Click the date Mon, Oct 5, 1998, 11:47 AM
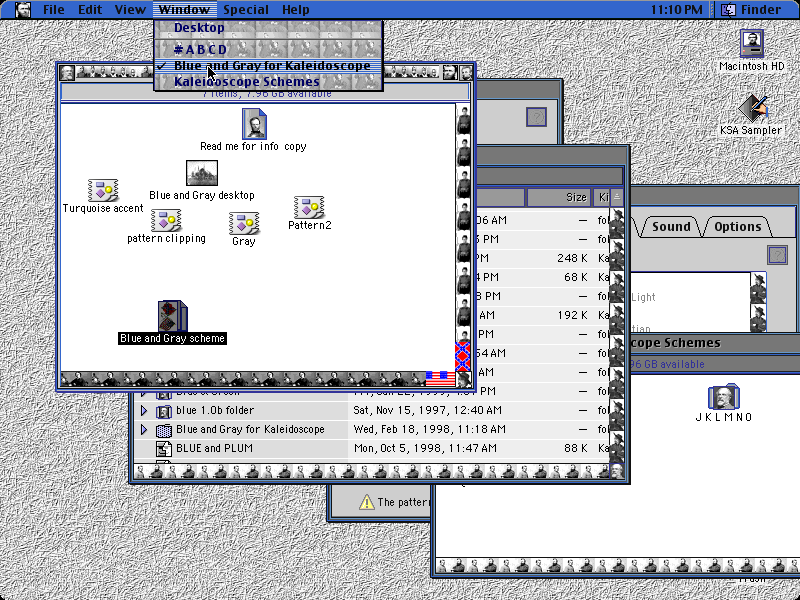 point(424,448)
